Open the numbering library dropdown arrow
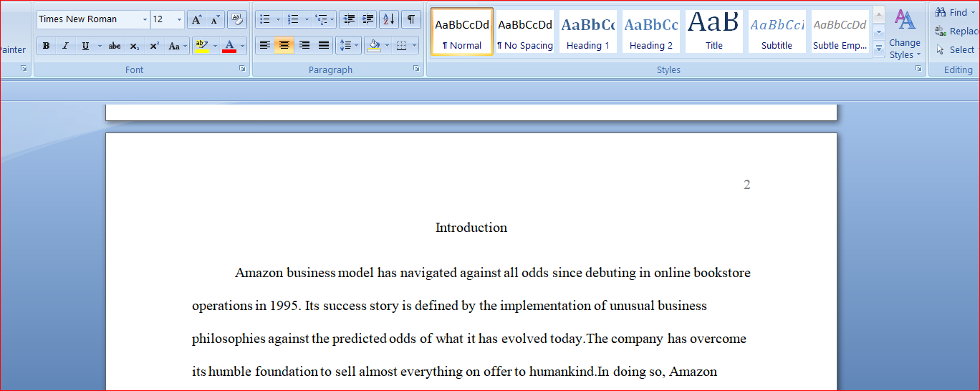Viewport: 980px width, 391px height. (307, 19)
